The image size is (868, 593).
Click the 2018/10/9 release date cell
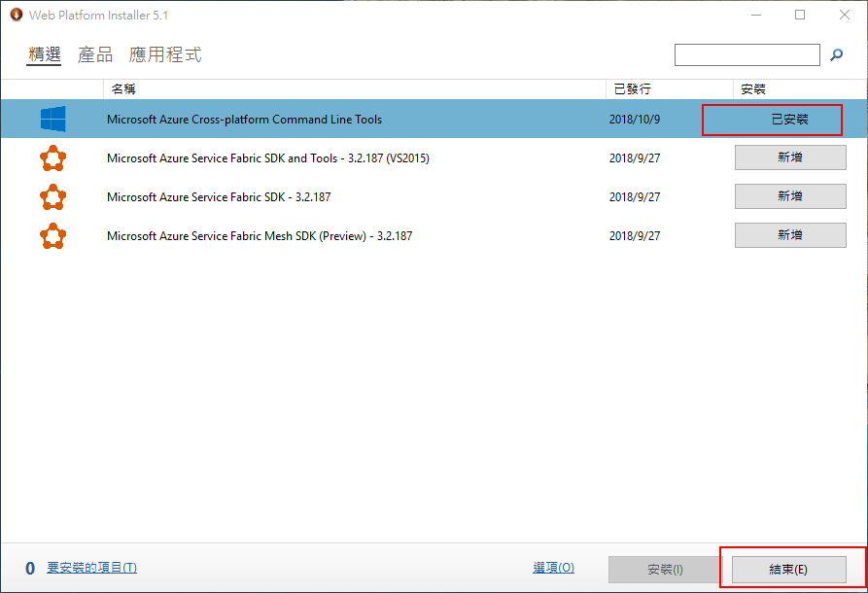pos(635,120)
